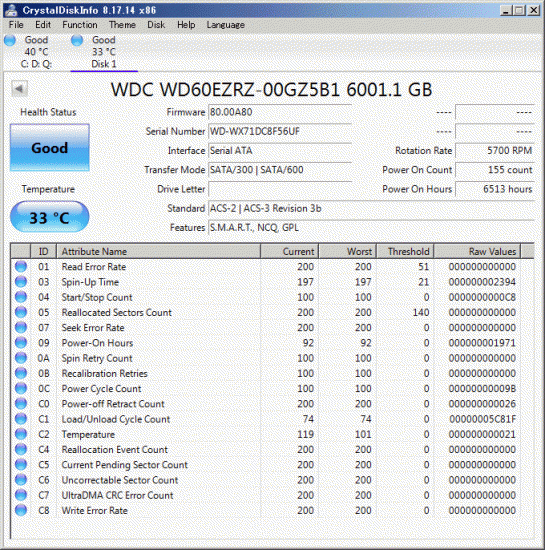Open the Disk menu
This screenshot has height=550, width=545.
[x=156, y=25]
